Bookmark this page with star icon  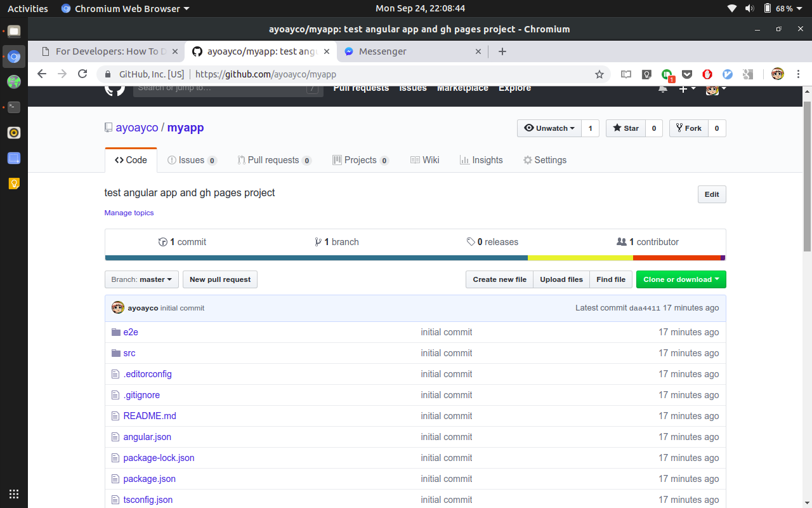click(x=599, y=74)
